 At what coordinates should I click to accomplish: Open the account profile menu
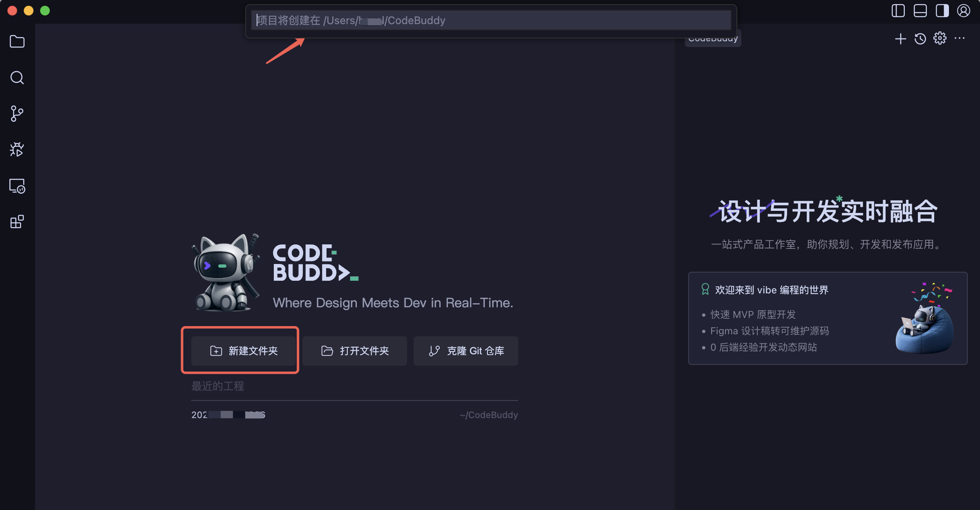click(963, 11)
